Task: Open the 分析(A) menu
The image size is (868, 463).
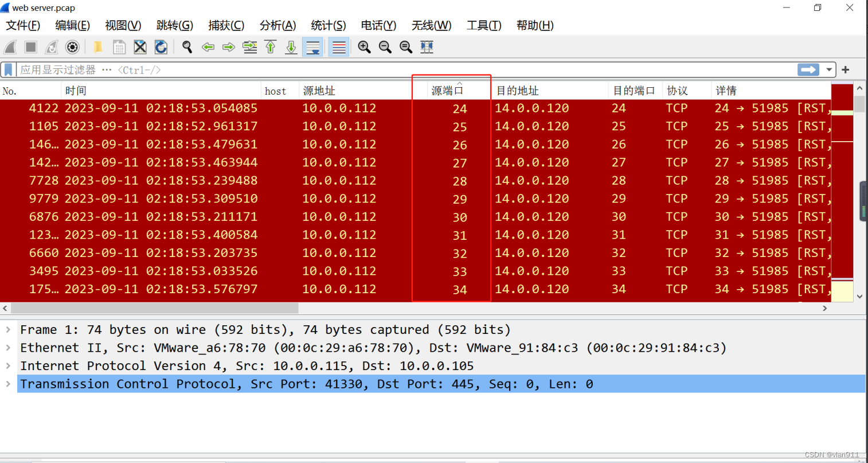Action: 277,25
